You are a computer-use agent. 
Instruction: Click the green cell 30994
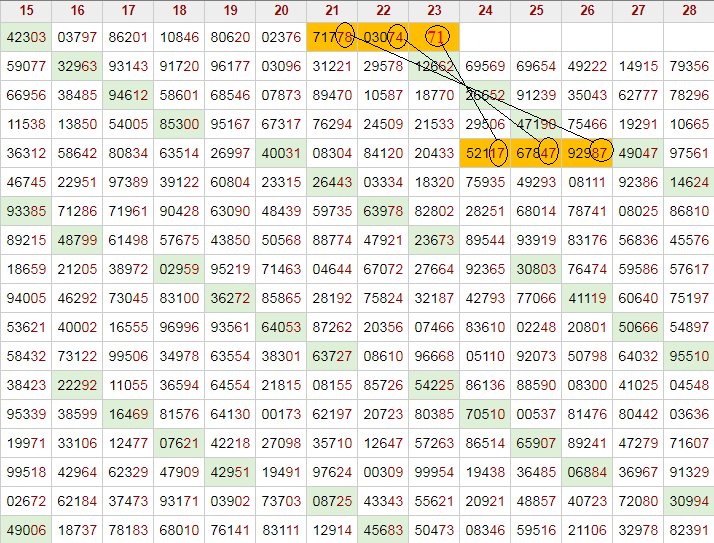click(x=689, y=501)
